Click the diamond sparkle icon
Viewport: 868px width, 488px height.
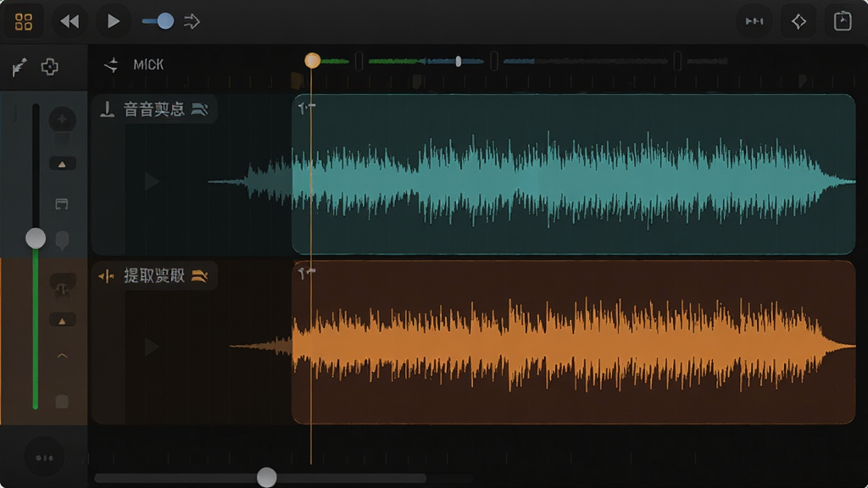point(798,21)
